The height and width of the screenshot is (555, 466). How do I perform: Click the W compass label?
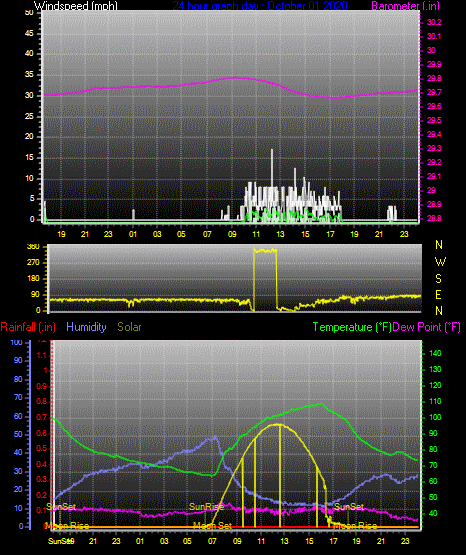pyautogui.click(x=440, y=262)
